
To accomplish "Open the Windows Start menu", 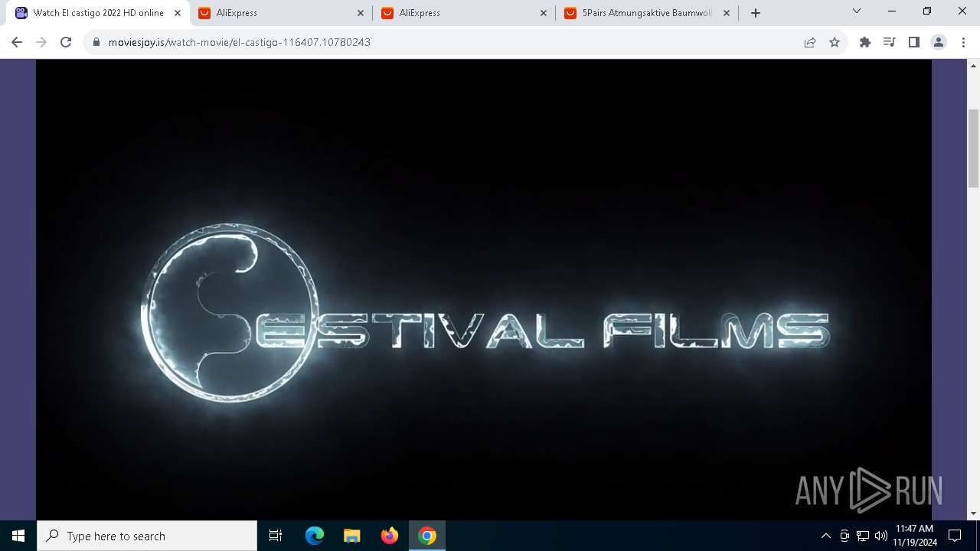I will coord(18,536).
